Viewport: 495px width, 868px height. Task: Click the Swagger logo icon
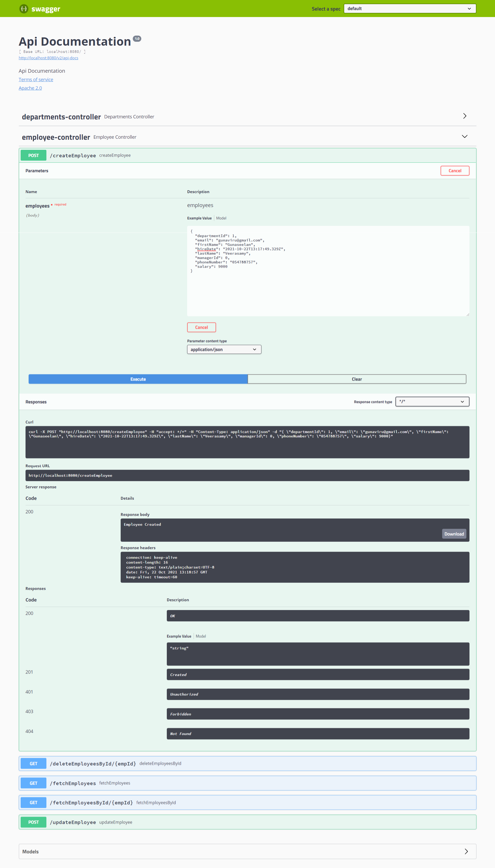23,9
